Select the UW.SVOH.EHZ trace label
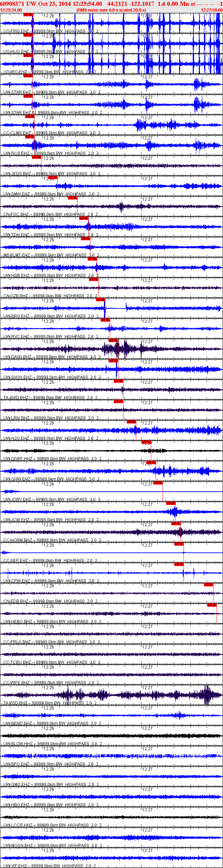Viewport: 223px width, 868px height. pos(52,377)
